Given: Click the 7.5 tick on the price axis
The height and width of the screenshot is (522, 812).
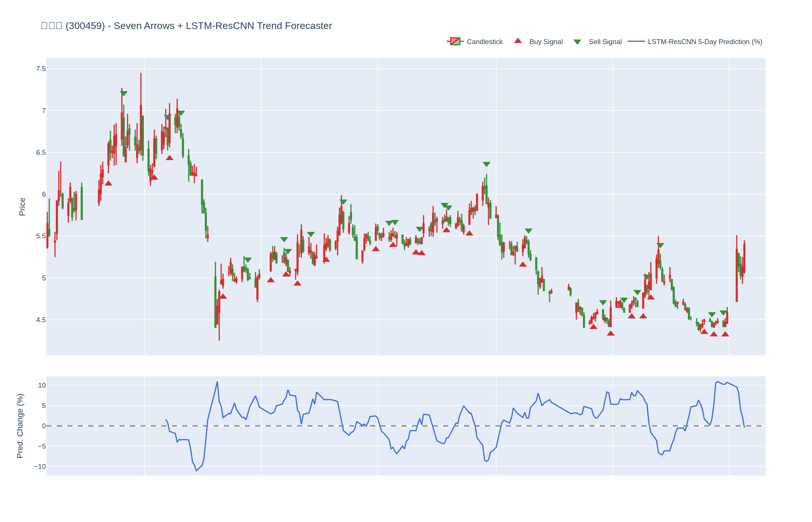Looking at the screenshot, I should (x=41, y=69).
